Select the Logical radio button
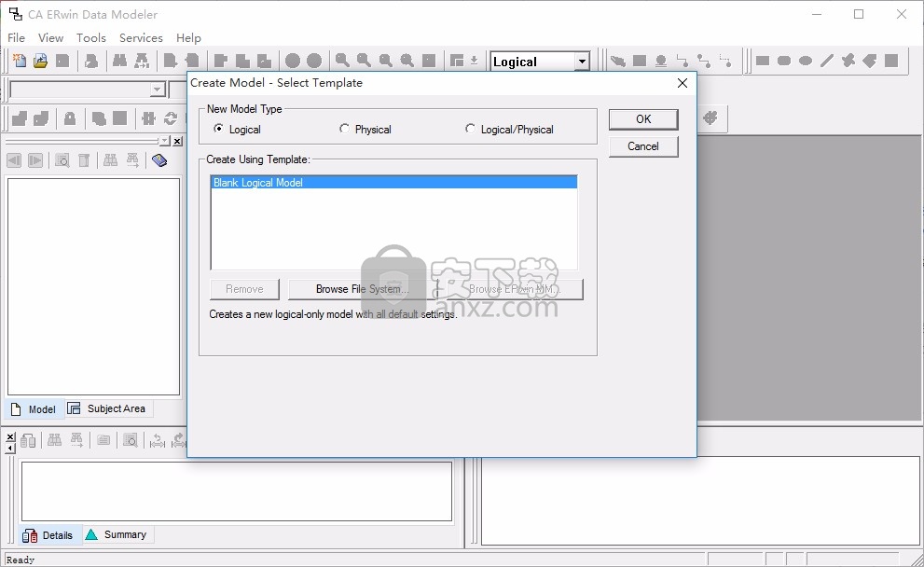Screen dimensions: 924x567 click(218, 129)
